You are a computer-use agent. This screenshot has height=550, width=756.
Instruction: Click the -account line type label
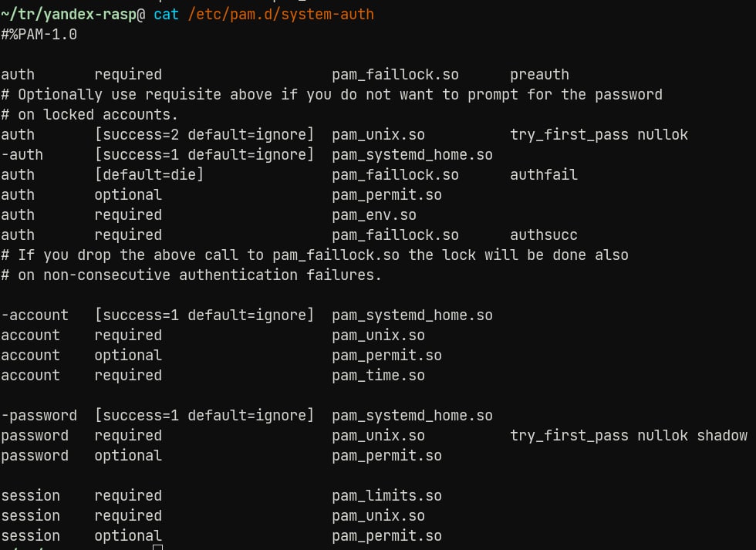pos(35,315)
